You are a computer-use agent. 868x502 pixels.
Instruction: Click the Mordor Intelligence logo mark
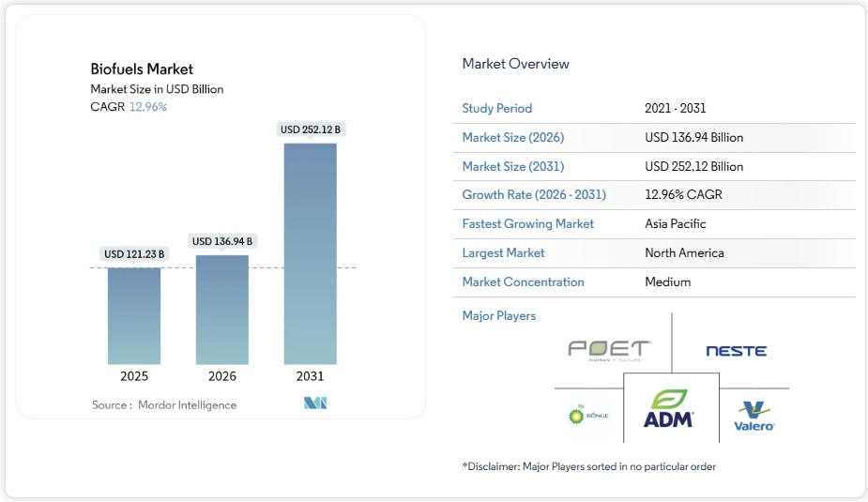pos(313,404)
